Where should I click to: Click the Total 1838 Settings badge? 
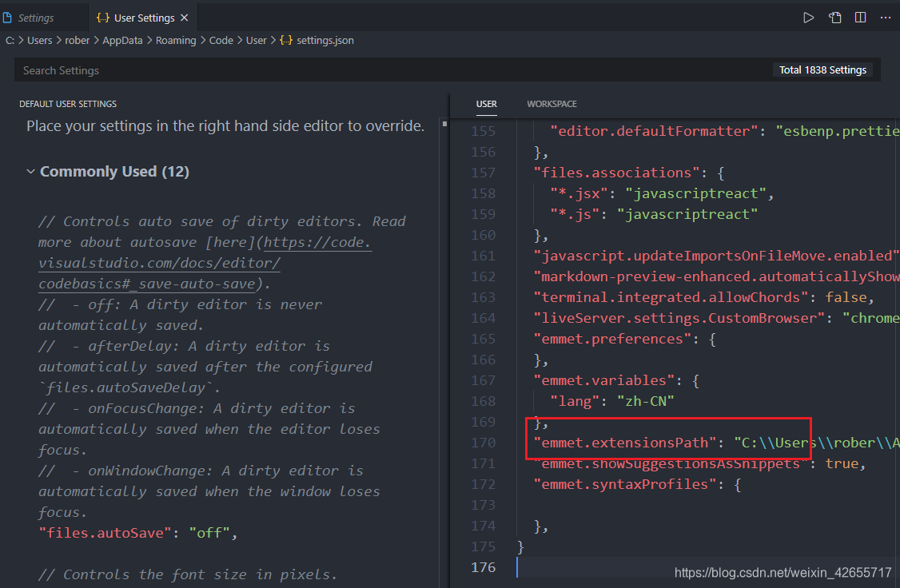point(823,70)
